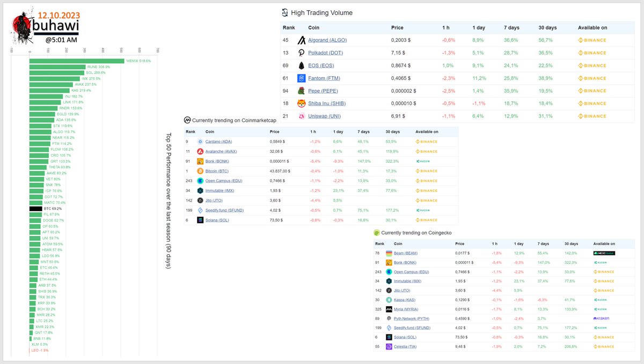Click the Pyth Network coin icon
Screen dimensions: 644x364
[389, 318]
